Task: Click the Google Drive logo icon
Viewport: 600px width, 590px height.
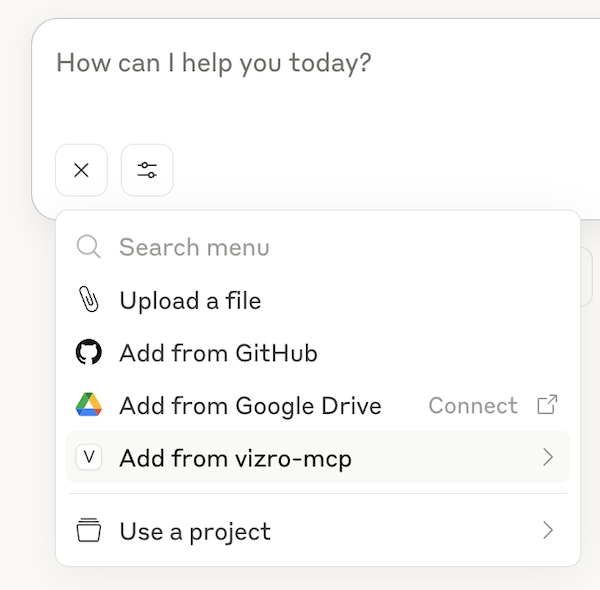Action: pyautogui.click(x=89, y=405)
